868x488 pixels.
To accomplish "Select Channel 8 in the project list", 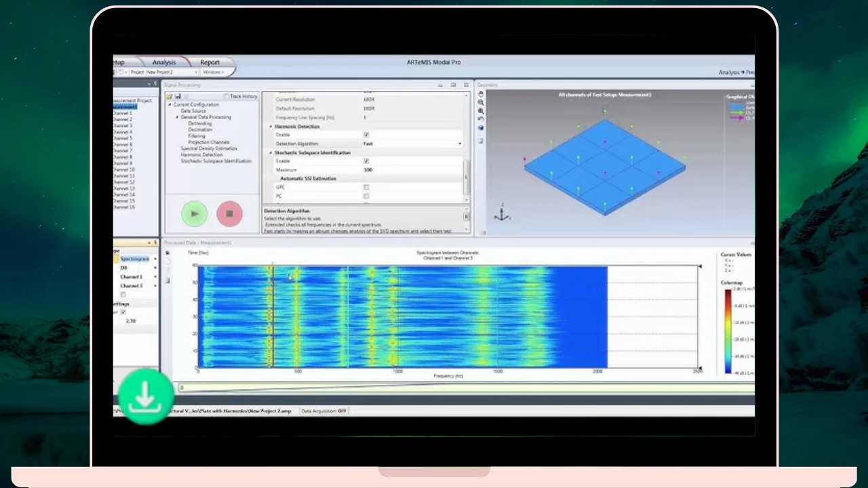I will tap(123, 157).
